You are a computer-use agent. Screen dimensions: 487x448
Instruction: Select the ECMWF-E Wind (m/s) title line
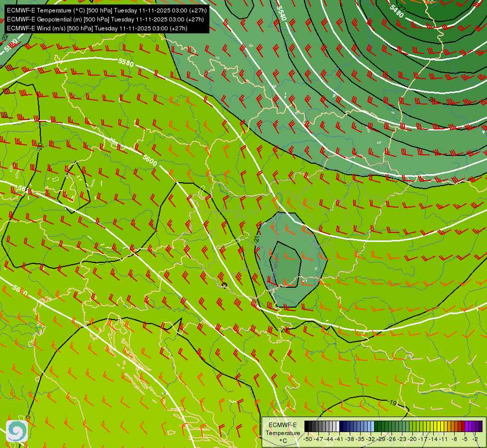pyautogui.click(x=97, y=28)
